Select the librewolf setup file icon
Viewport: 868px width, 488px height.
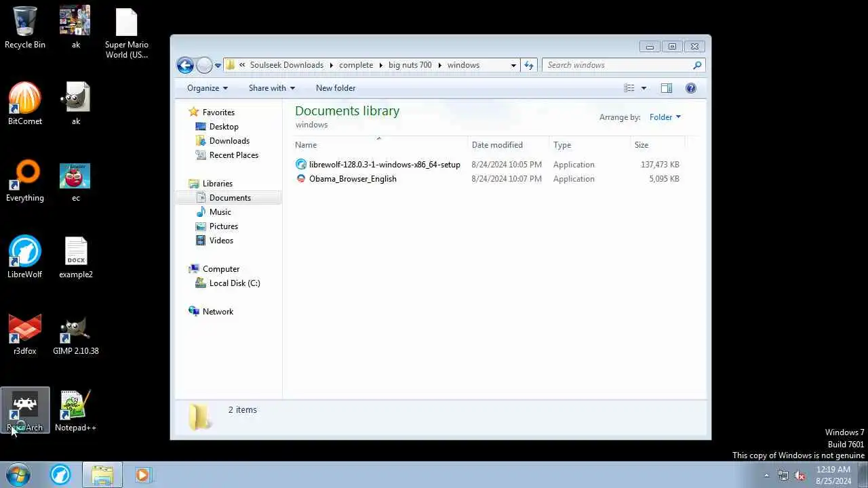(301, 165)
